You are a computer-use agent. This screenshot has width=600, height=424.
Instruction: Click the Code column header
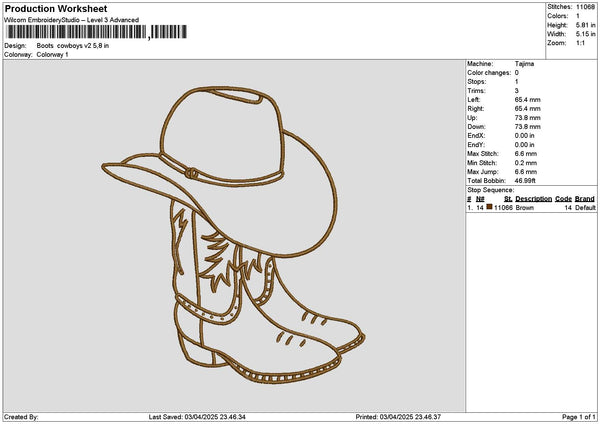pyautogui.click(x=563, y=199)
